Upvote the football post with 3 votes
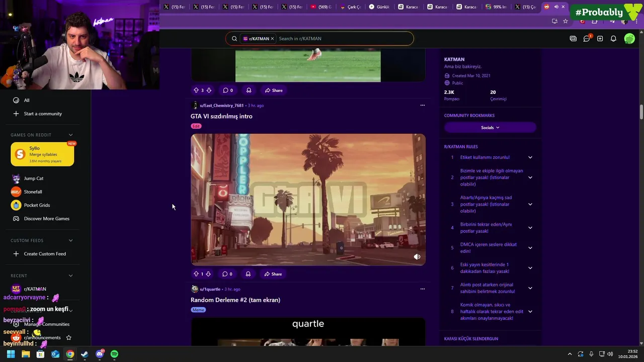 coord(196,90)
